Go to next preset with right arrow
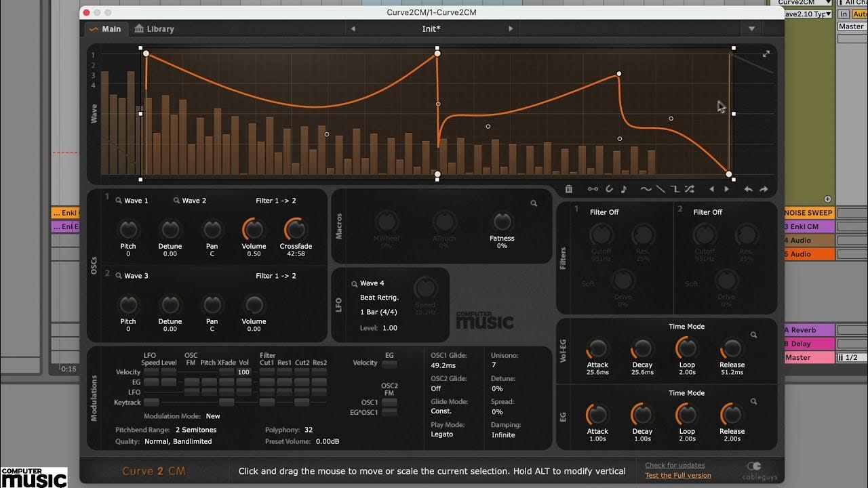Image resolution: width=868 pixels, height=488 pixels. [511, 29]
